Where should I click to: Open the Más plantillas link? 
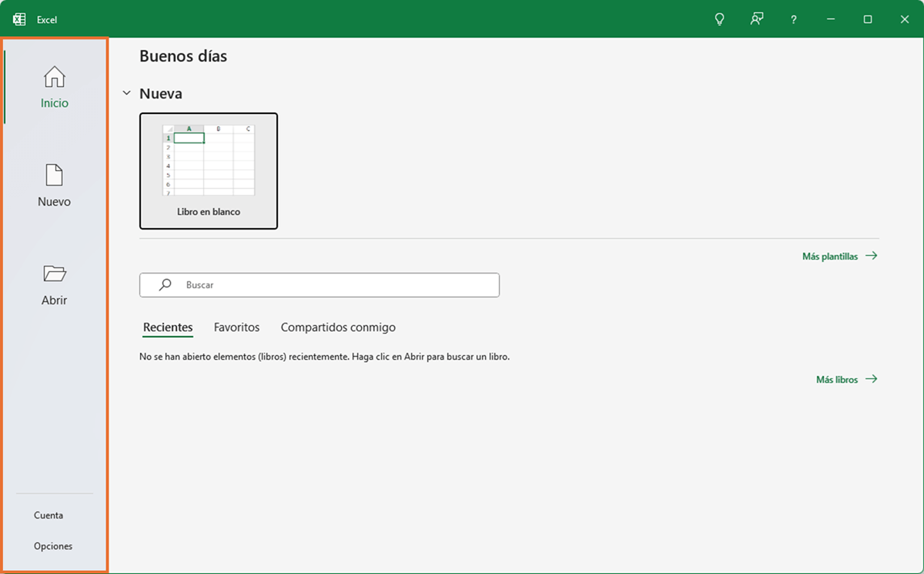click(839, 256)
